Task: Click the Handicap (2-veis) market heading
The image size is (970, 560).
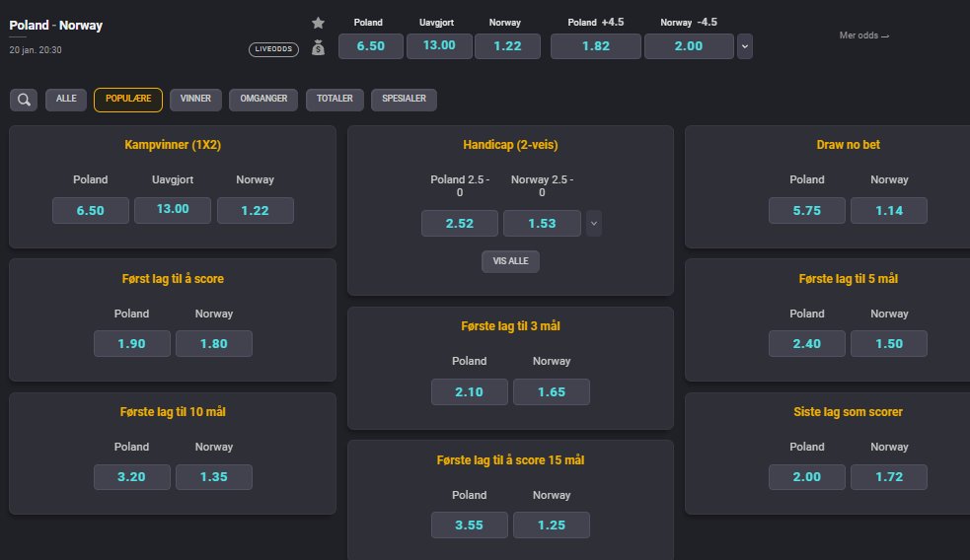Action: [510, 145]
